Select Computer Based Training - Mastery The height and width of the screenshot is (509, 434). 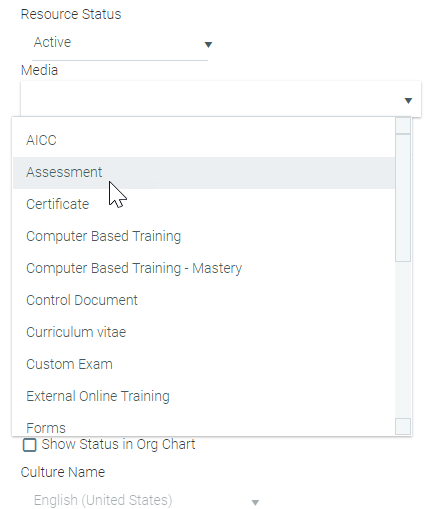click(204, 268)
